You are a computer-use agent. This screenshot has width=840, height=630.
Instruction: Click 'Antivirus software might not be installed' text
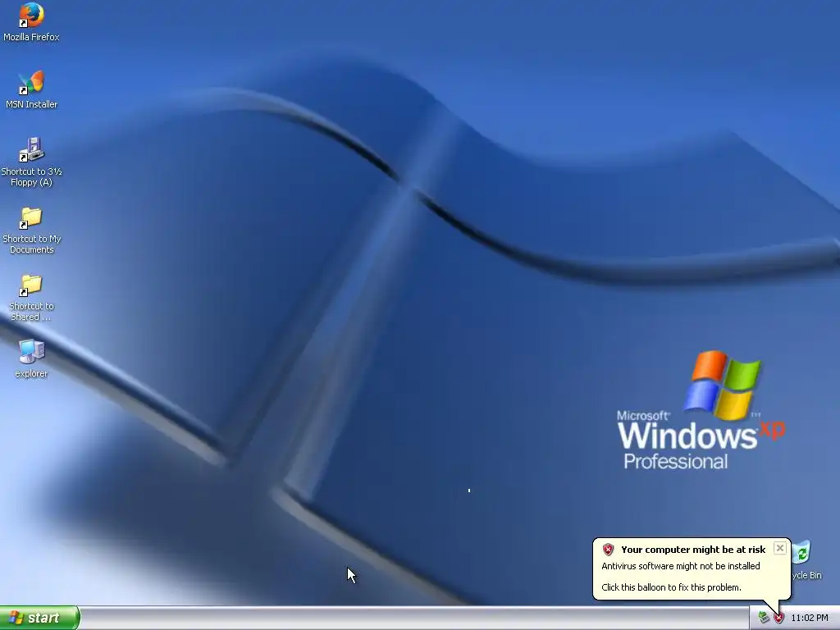[680, 566]
